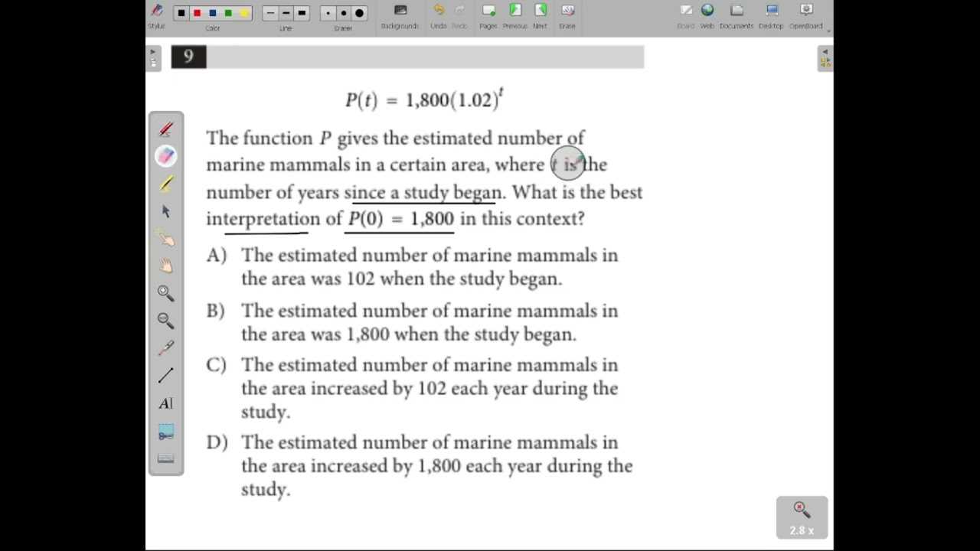Choose the blue pen color

point(213,13)
